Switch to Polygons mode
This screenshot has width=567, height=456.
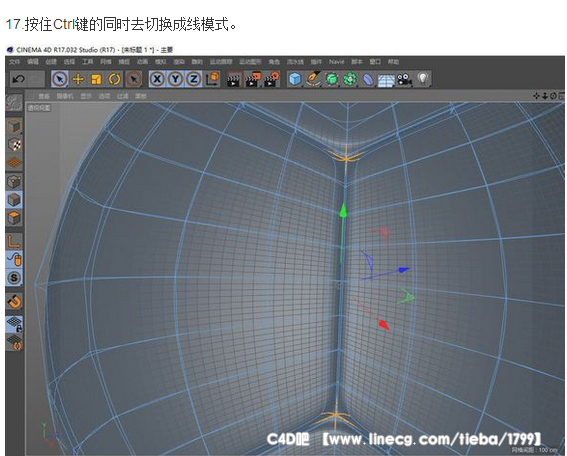pyautogui.click(x=14, y=218)
